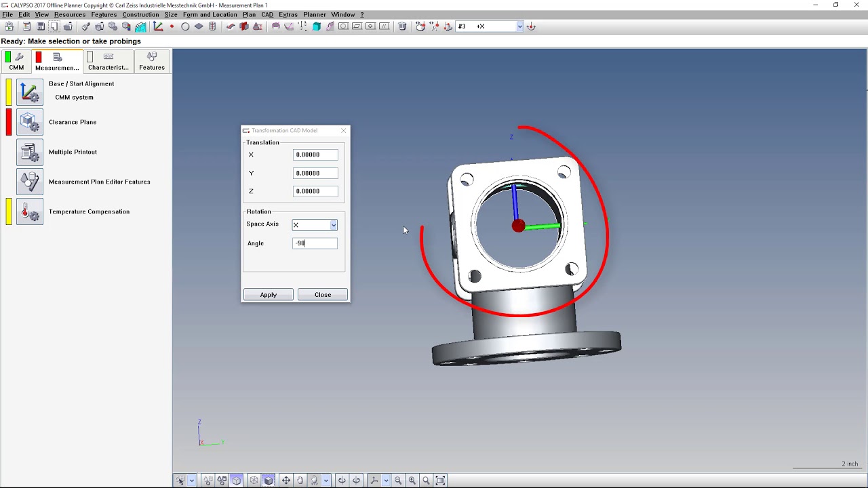Screen dimensions: 868x488
Task: Click the Translation Z input field
Action: click(x=315, y=191)
